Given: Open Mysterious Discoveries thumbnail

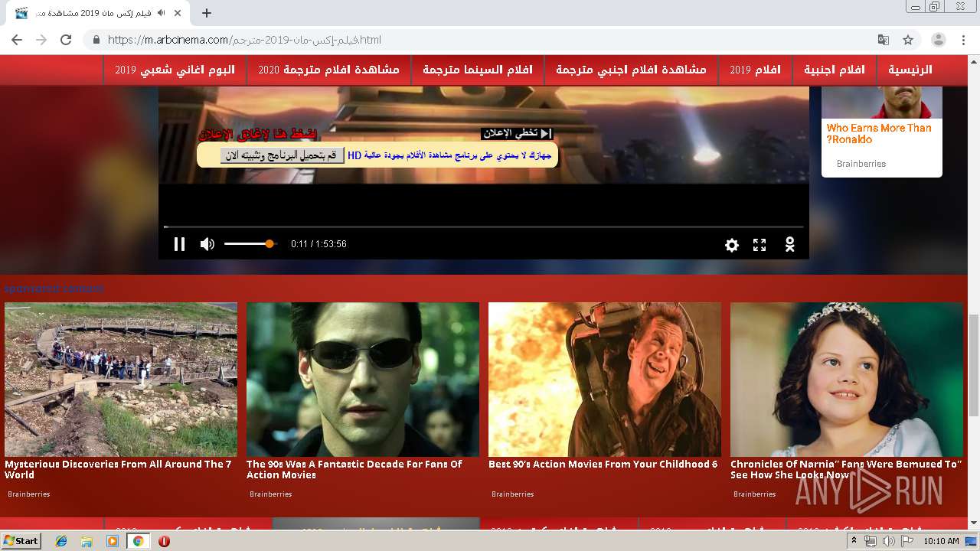Looking at the screenshot, I should click(121, 380).
